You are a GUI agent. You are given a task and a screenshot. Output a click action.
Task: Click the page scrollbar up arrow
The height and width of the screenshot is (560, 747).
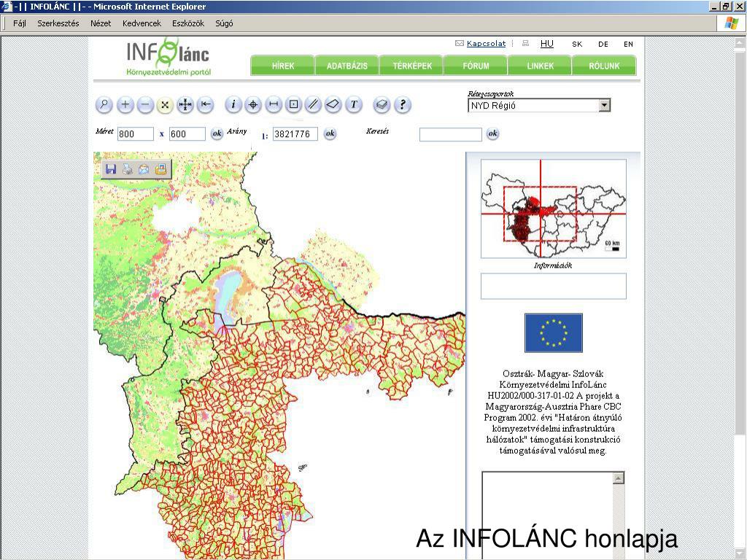coord(739,42)
